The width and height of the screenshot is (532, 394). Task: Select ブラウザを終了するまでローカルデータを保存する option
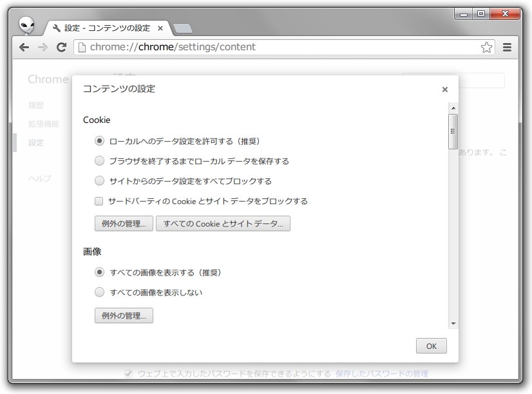(99, 161)
